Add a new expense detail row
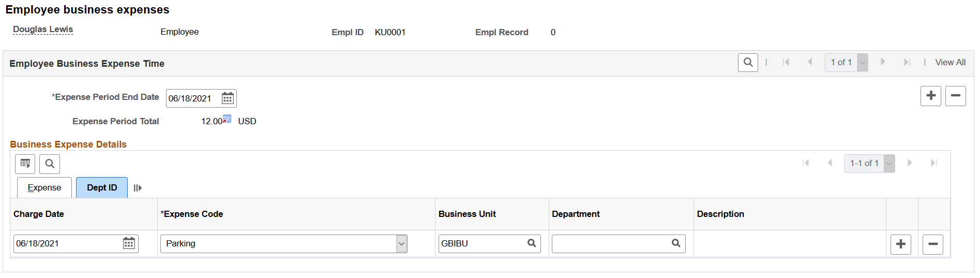Viewport: 980px width, 278px height. pyautogui.click(x=901, y=244)
